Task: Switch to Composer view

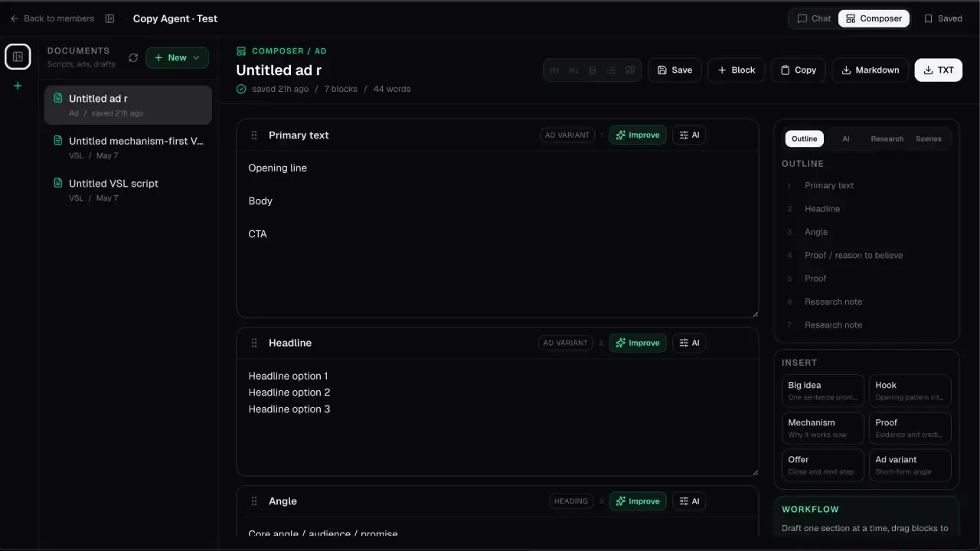Action: [874, 18]
